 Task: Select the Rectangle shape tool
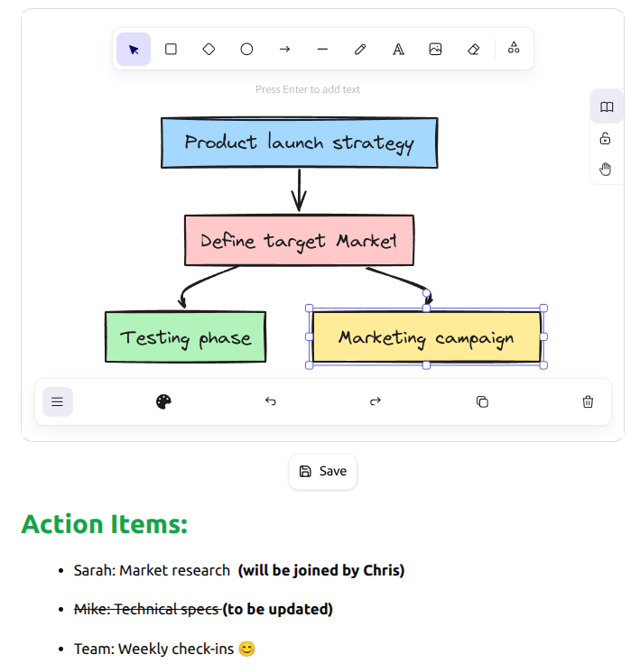(x=171, y=50)
